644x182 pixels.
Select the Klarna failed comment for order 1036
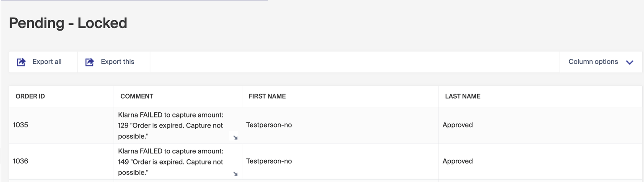[x=171, y=161]
